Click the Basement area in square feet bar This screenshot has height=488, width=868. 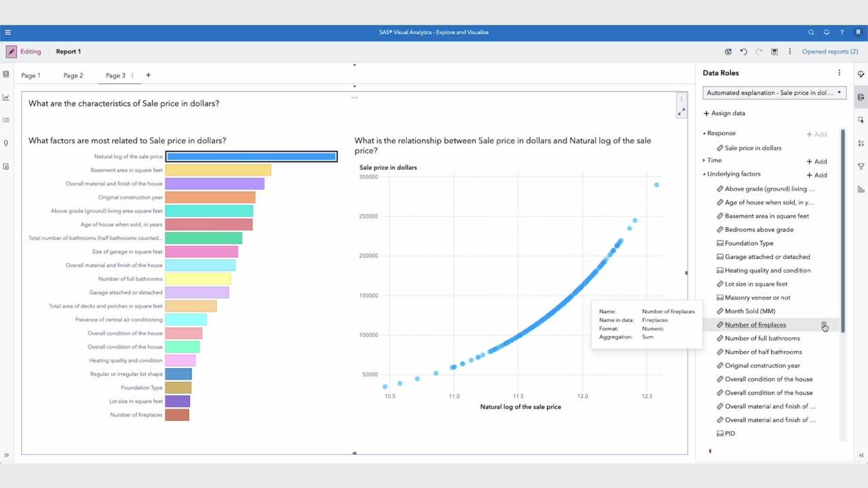click(x=218, y=170)
